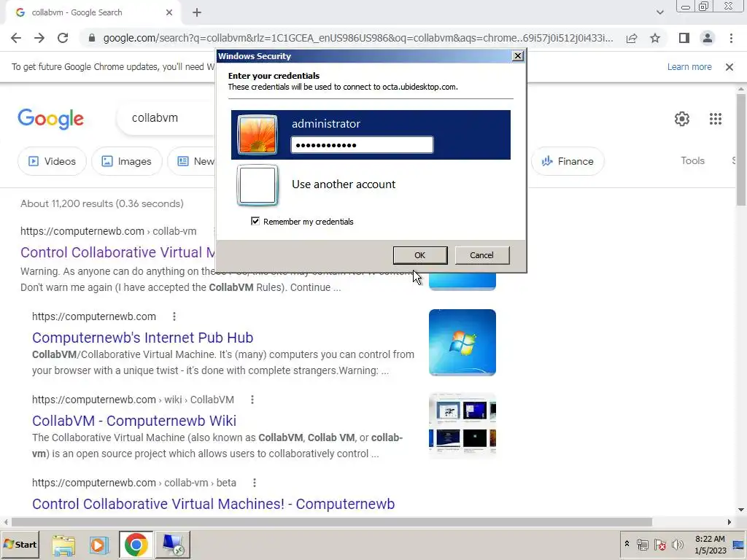
Task: Click the collabvm search input field
Action: point(167,118)
